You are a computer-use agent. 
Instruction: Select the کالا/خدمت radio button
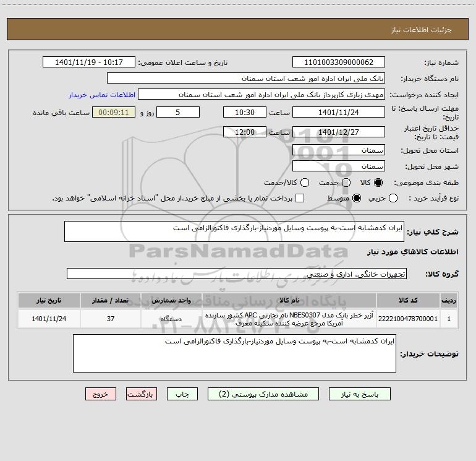point(305,183)
